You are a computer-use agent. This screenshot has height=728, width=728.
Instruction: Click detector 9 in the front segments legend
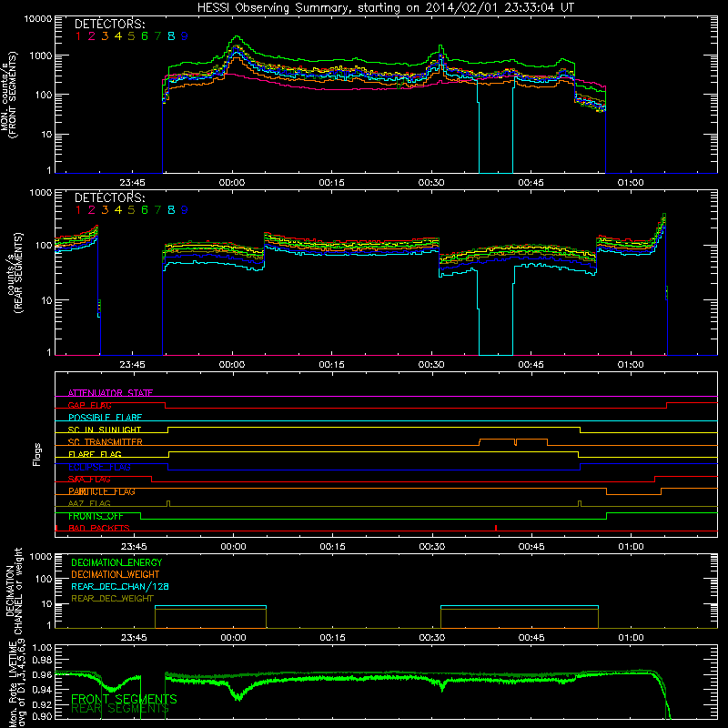(x=185, y=35)
